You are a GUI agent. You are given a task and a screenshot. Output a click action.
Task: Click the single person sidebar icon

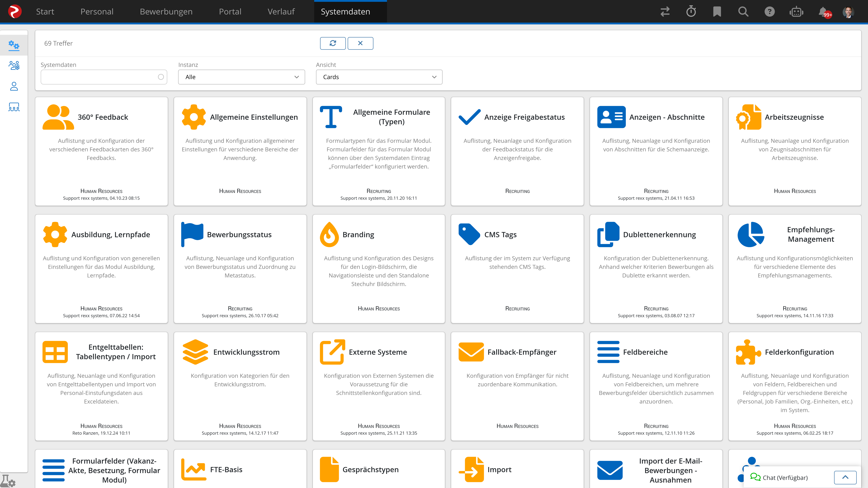(14, 86)
